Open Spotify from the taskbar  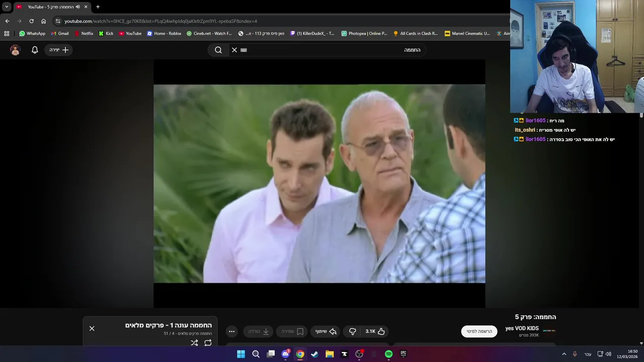388,354
